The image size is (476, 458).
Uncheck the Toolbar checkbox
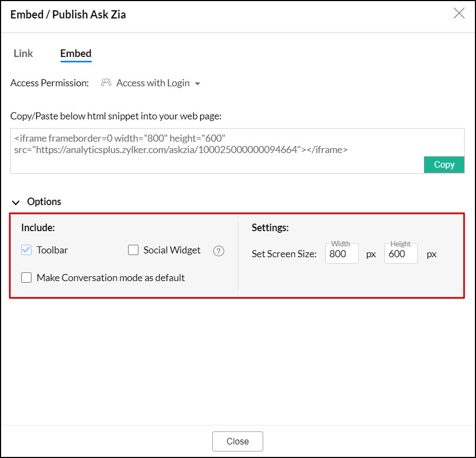pos(27,250)
